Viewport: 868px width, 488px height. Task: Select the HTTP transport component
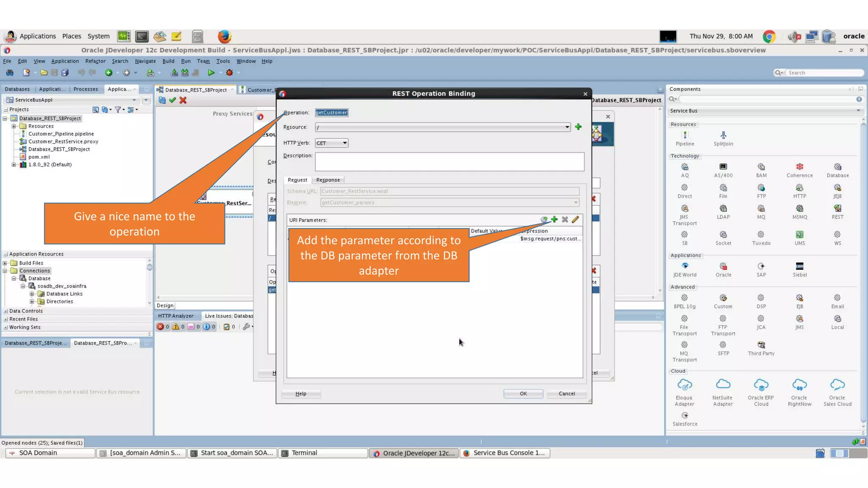(x=799, y=191)
